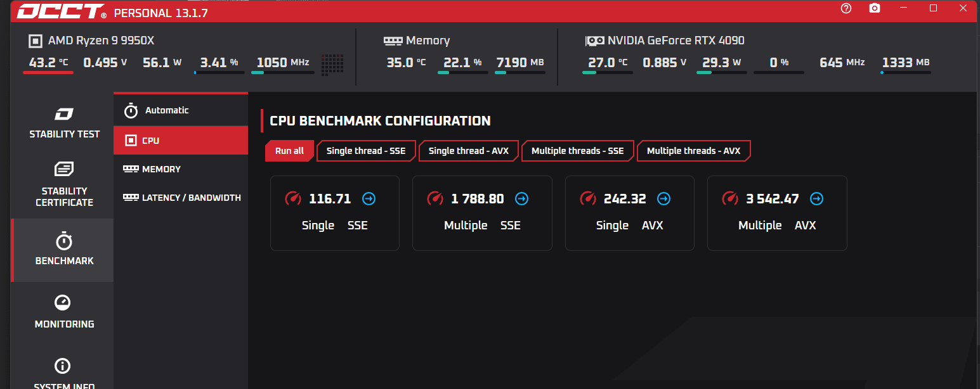Click the OCCT logo in the title bar

point(61,11)
